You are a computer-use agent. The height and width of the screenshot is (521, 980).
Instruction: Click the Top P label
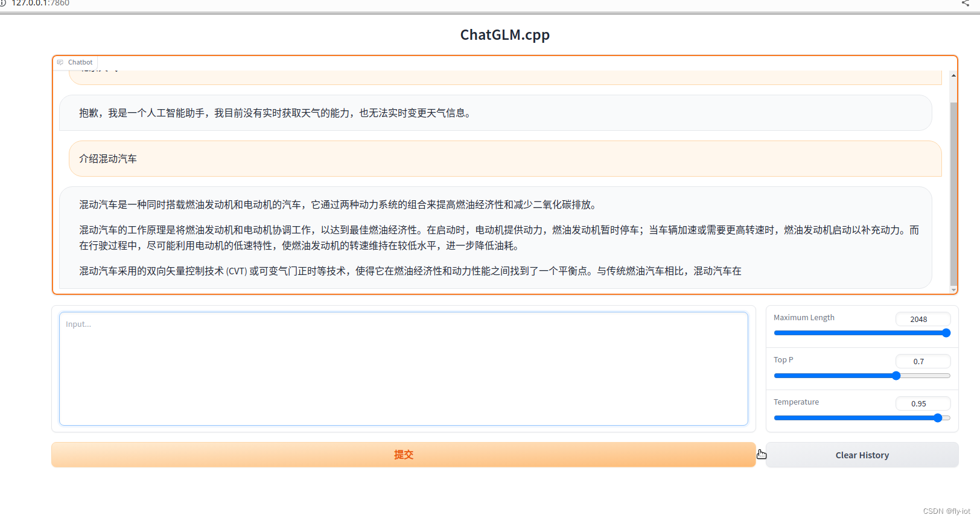click(783, 360)
